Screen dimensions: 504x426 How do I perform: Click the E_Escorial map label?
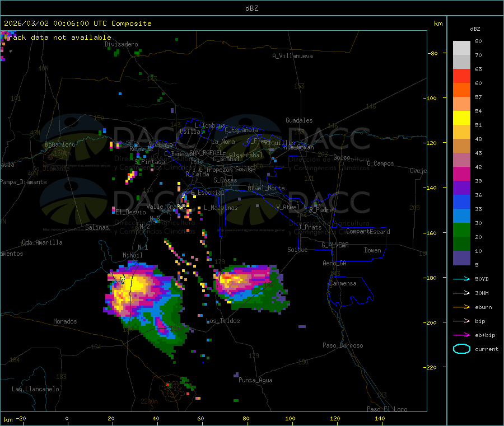[x=208, y=193]
